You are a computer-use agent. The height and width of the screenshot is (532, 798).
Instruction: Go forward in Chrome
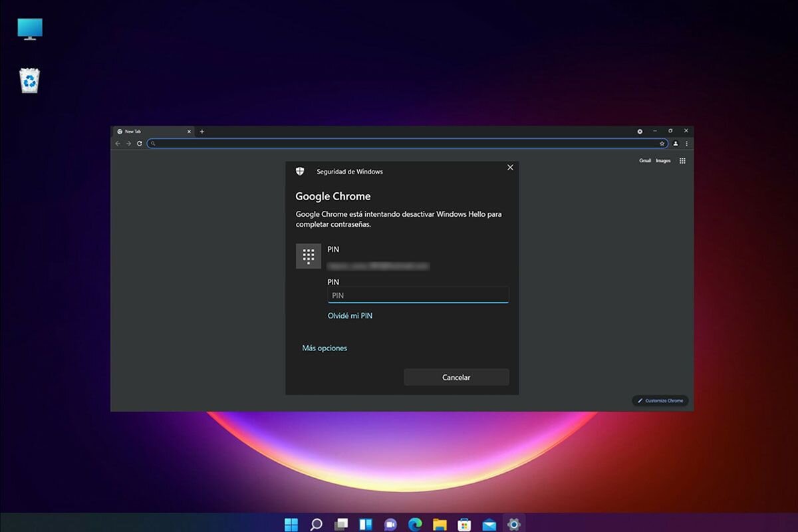(x=128, y=143)
